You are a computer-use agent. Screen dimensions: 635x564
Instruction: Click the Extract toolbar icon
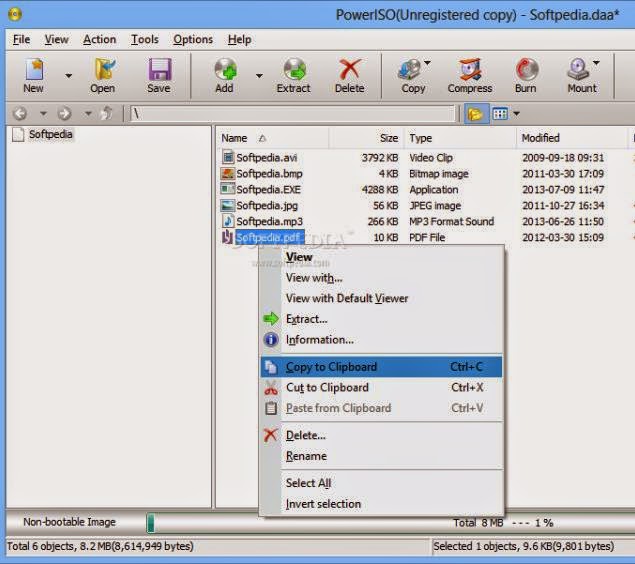[x=294, y=69]
